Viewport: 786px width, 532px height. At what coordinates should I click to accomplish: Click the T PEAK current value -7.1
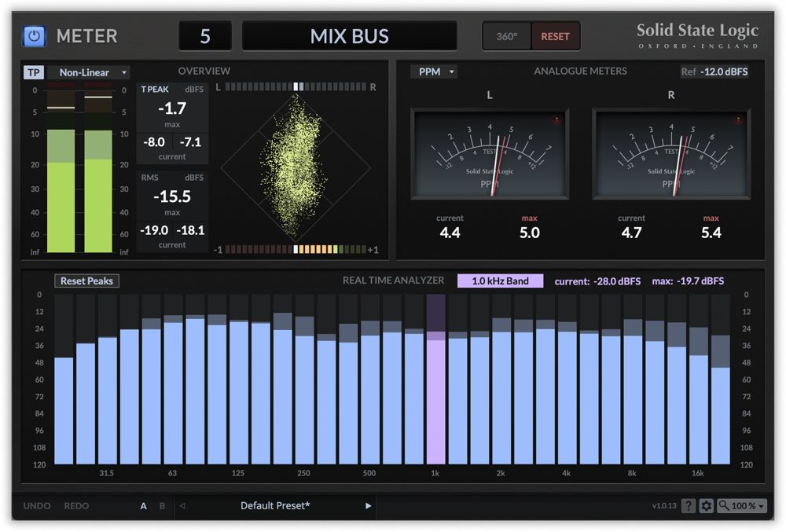[190, 142]
